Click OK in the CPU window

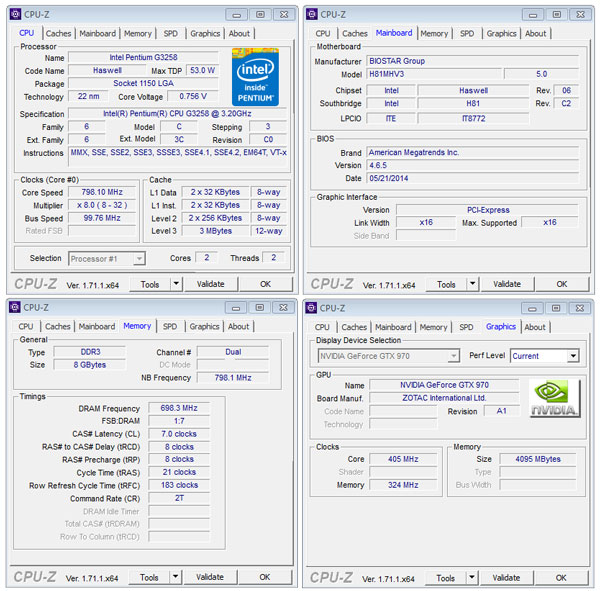point(266,284)
